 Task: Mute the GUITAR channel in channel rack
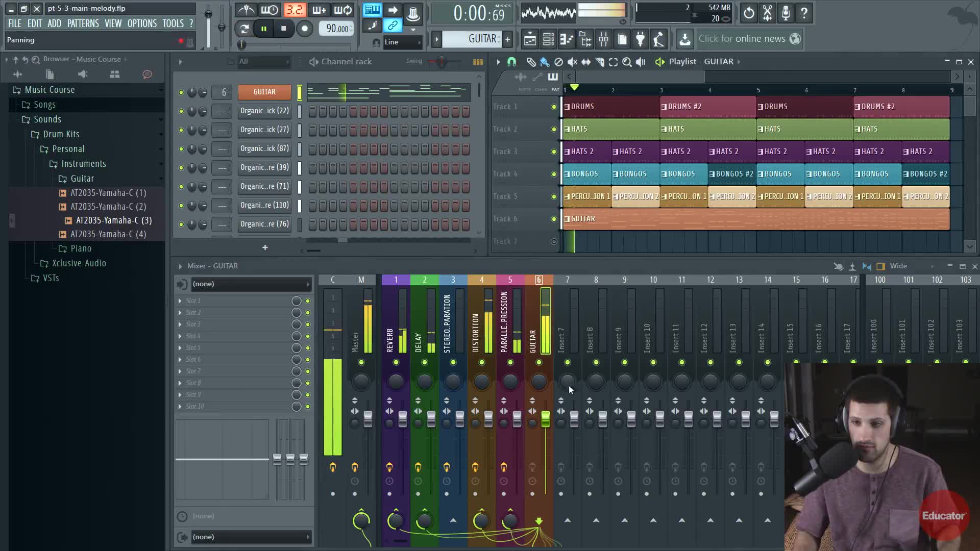point(181,92)
